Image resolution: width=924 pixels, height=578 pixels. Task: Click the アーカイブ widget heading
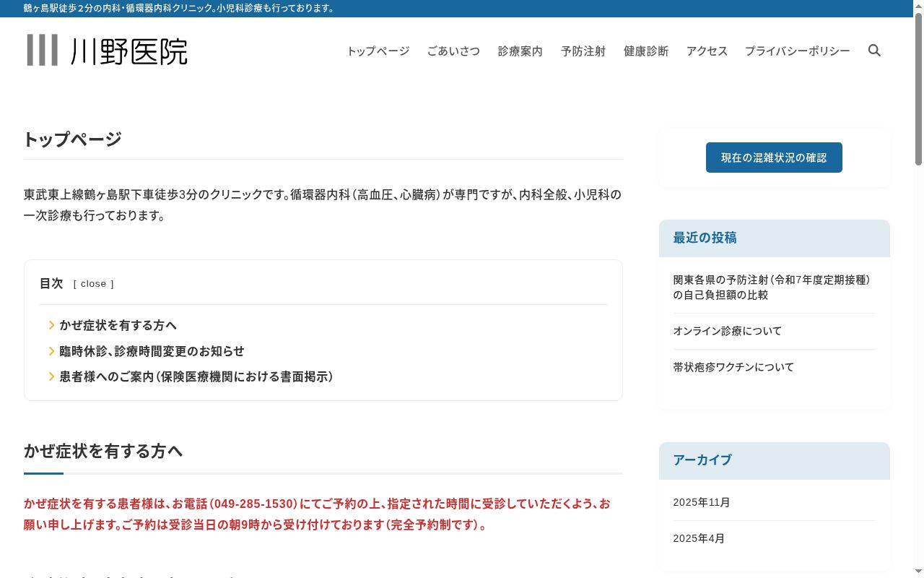click(702, 460)
